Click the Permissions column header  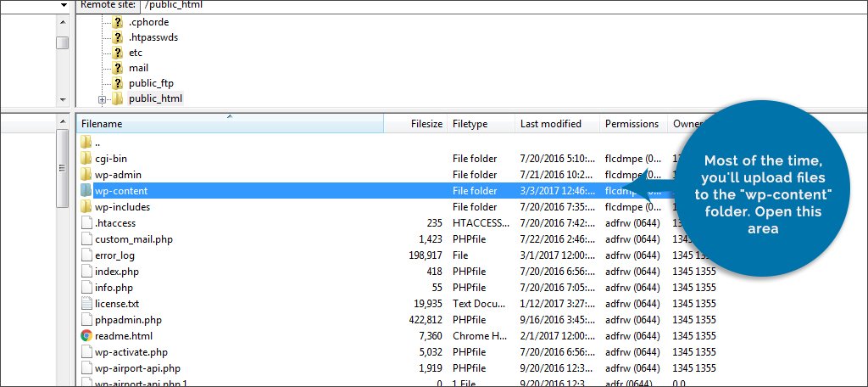pos(632,124)
